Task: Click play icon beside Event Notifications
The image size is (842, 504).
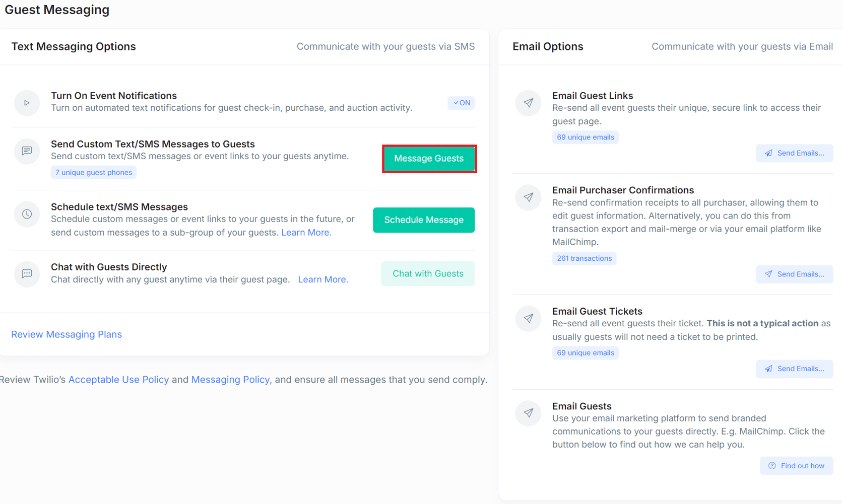Action: [x=27, y=103]
